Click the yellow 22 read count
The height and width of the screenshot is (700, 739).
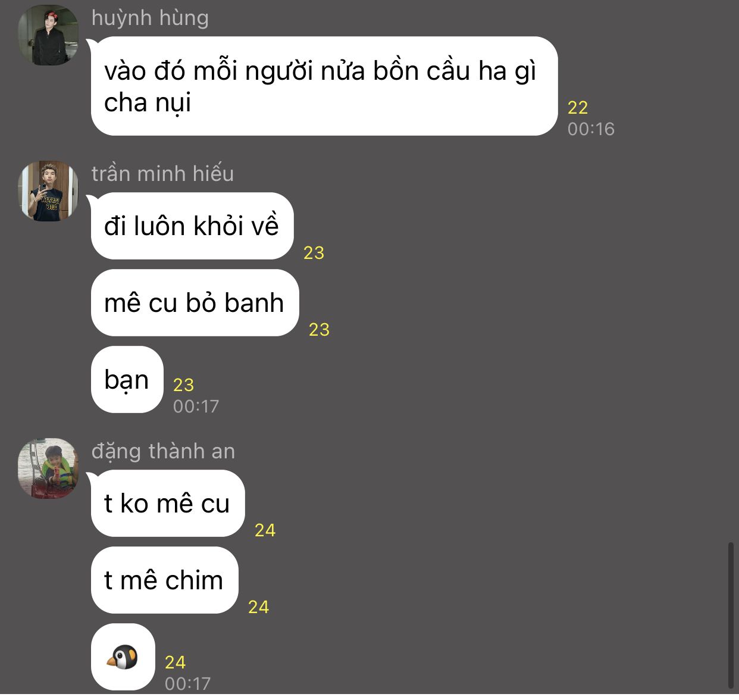(578, 108)
